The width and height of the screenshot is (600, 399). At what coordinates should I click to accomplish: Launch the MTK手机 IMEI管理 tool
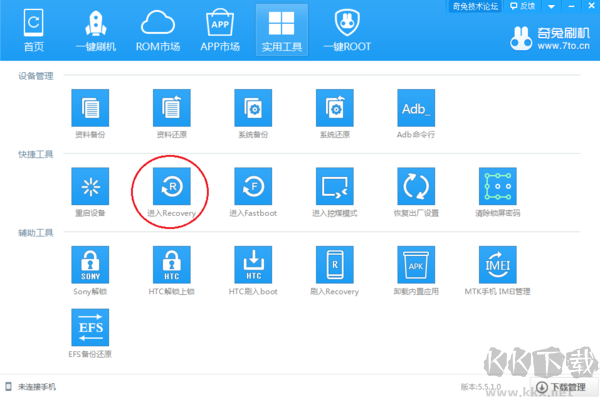(497, 265)
